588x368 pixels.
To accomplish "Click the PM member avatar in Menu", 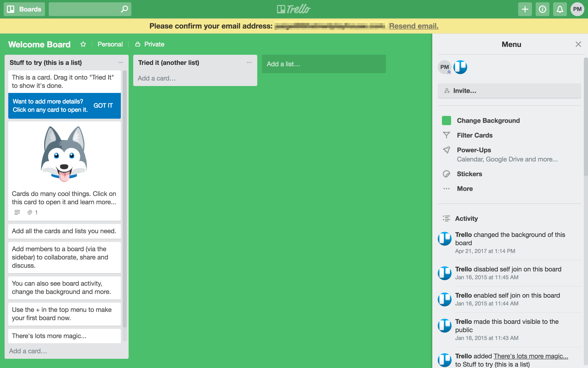I will 445,67.
